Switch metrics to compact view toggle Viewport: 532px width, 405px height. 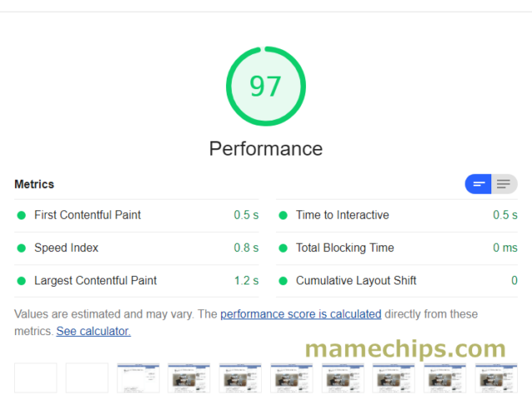point(478,184)
